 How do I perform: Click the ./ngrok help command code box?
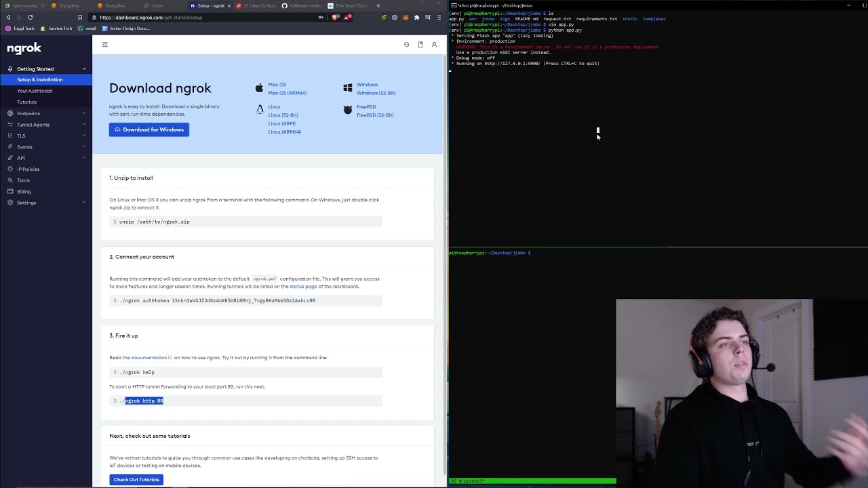[x=245, y=372]
